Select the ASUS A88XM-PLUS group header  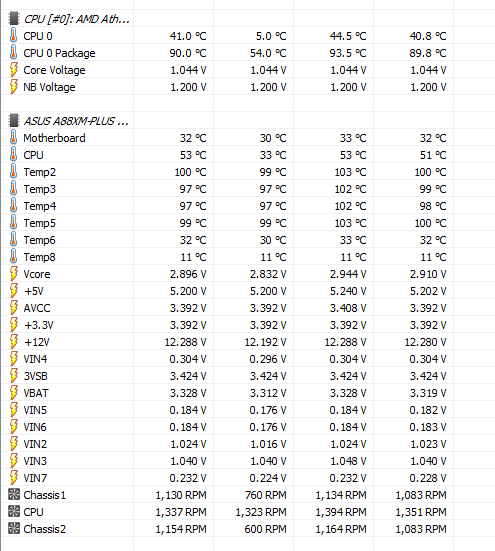(x=76, y=121)
